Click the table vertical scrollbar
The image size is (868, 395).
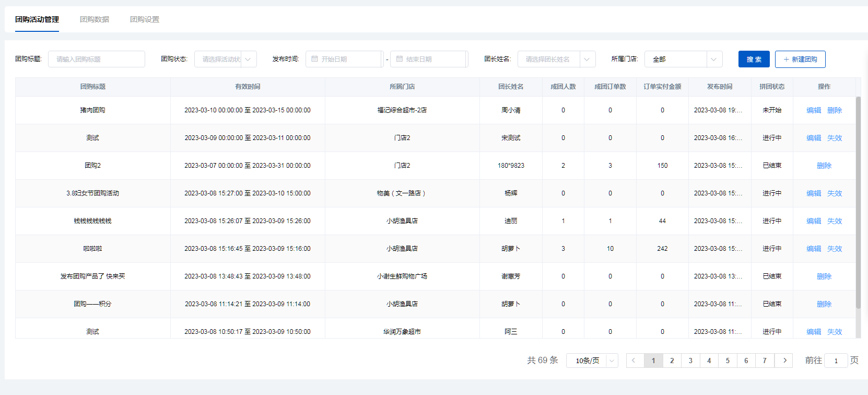pos(858,203)
